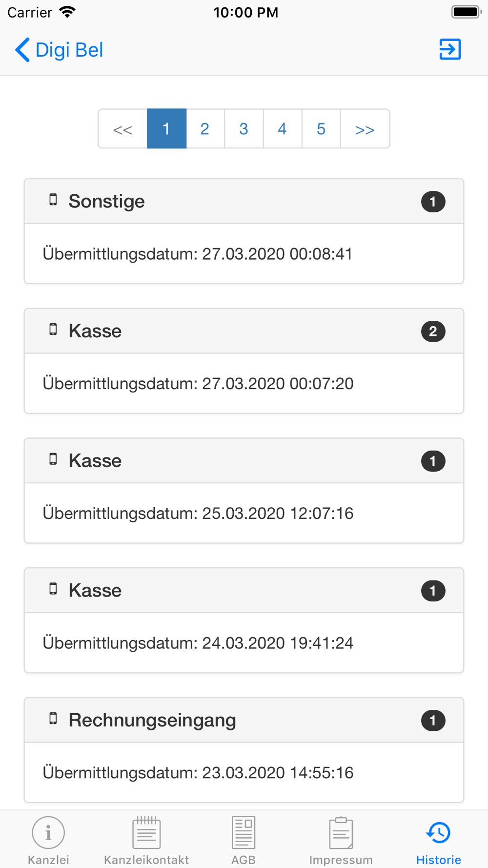Tap badge count on Kasse 24.03.2020 entry
Screen dimensions: 488x868
pyautogui.click(x=433, y=591)
